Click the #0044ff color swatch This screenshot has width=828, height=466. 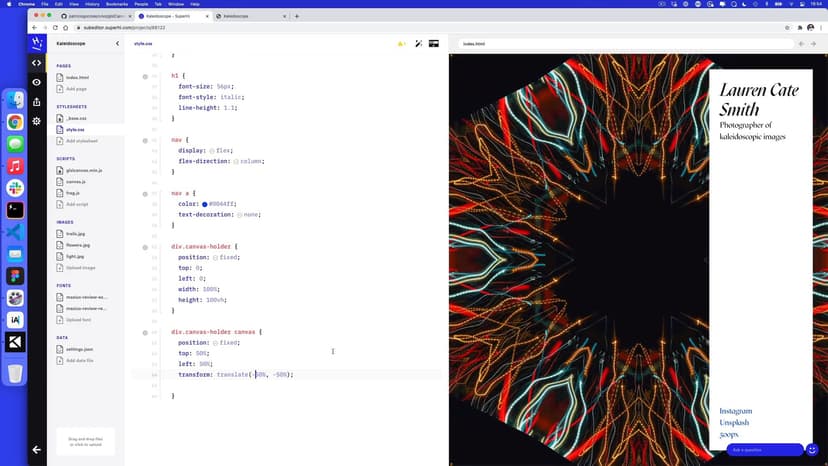pos(205,204)
